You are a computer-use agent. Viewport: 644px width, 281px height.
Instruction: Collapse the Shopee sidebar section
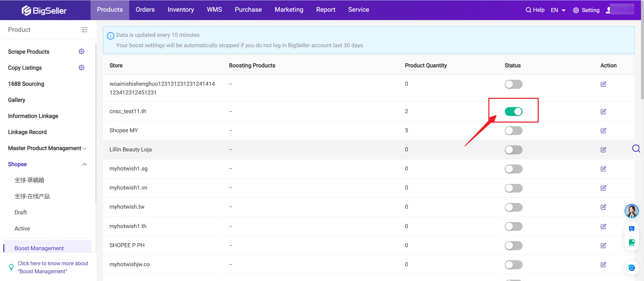pyautogui.click(x=85, y=164)
